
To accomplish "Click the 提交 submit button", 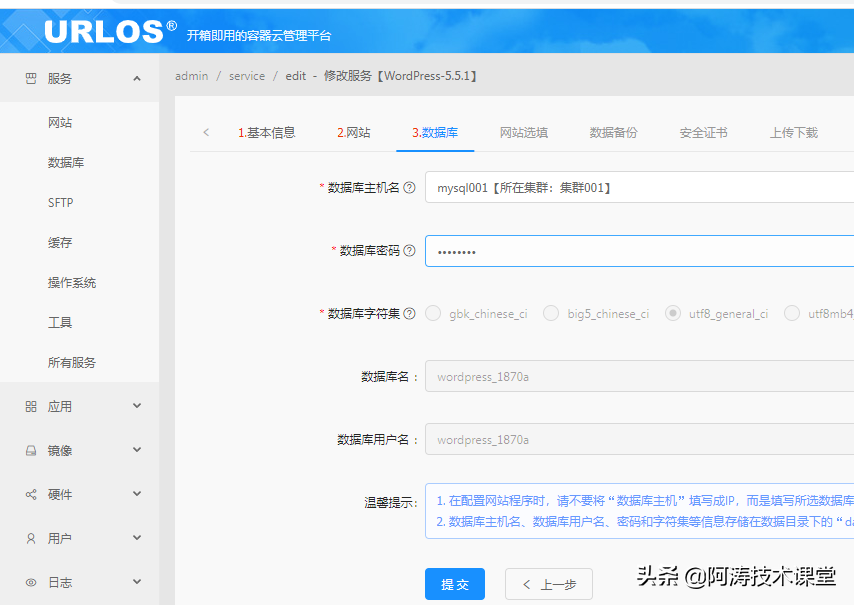I will click(455, 584).
